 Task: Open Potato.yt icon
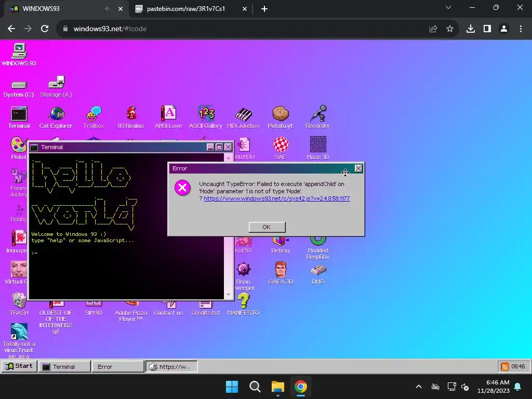[x=280, y=117]
